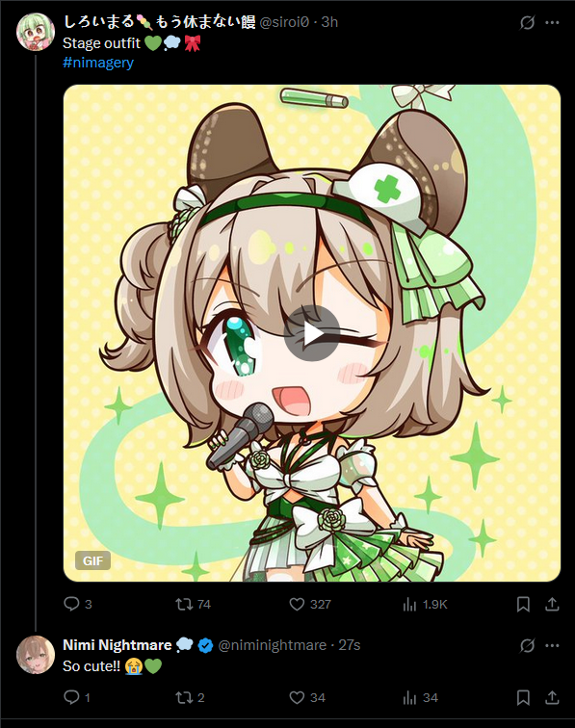This screenshot has height=728, width=575.
Task: Share the Stage outfit post
Action: click(x=552, y=604)
